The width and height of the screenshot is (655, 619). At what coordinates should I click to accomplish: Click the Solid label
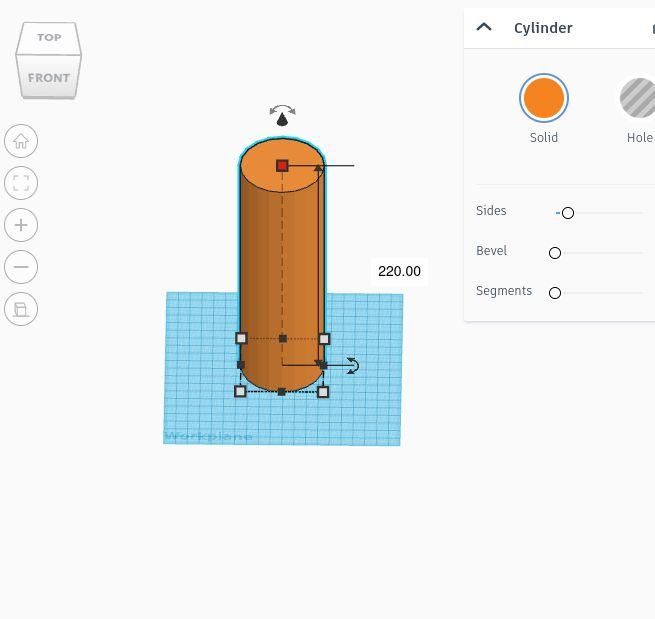(543, 137)
